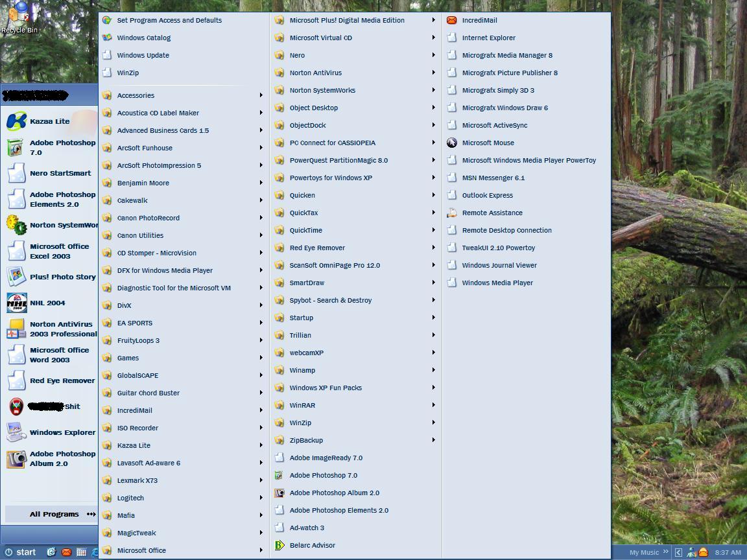
Task: Collapse the system tray notification area
Action: point(678,552)
